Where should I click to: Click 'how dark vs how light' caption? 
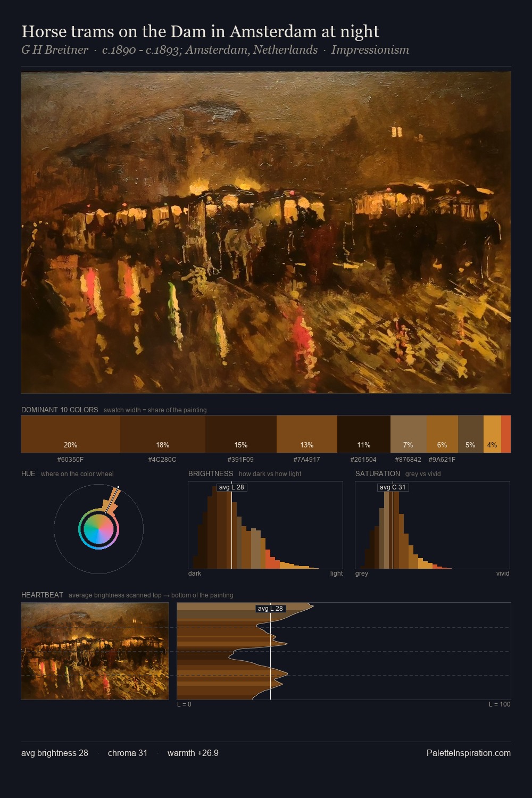[x=270, y=474]
